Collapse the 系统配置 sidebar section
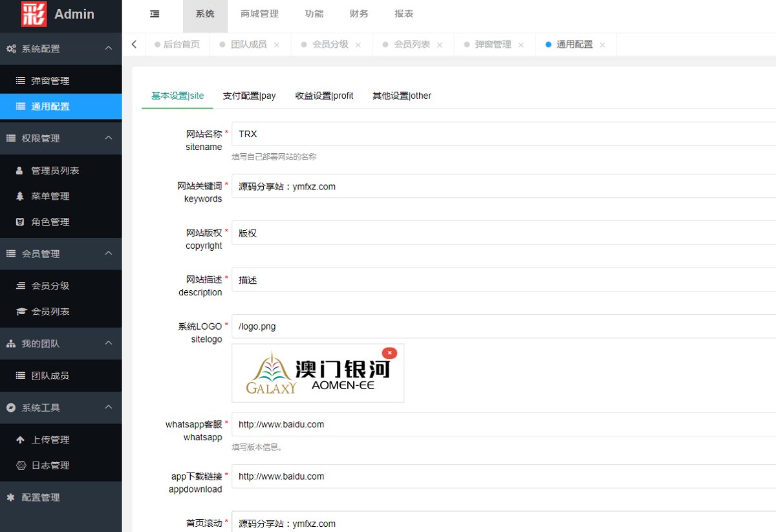 (109, 48)
